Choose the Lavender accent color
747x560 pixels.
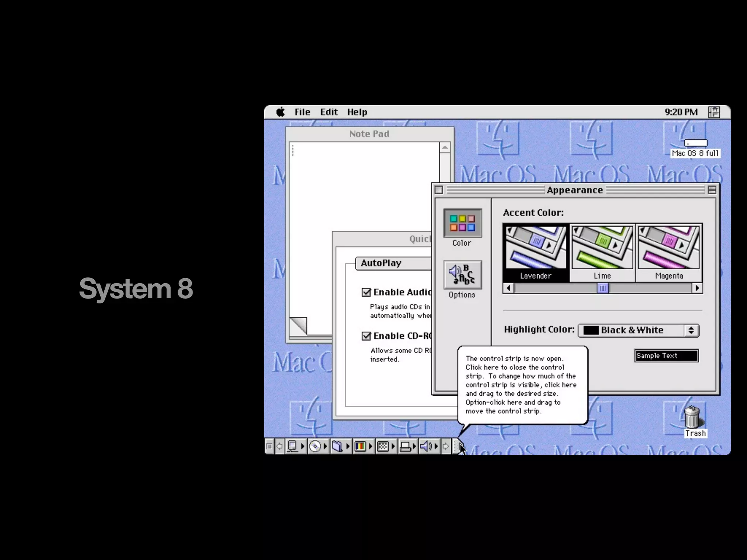pos(536,253)
